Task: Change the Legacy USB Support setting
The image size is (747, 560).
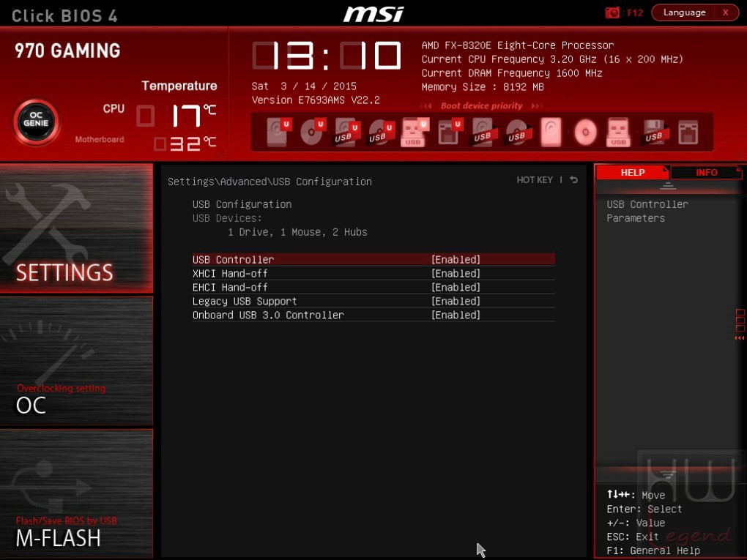Action: 373,301
